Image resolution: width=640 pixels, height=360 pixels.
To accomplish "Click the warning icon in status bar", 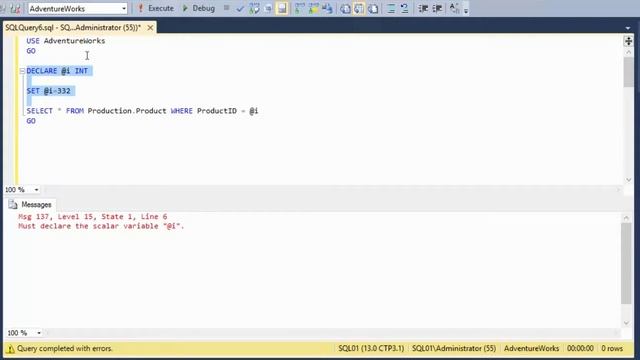I will pyautogui.click(x=11, y=349).
